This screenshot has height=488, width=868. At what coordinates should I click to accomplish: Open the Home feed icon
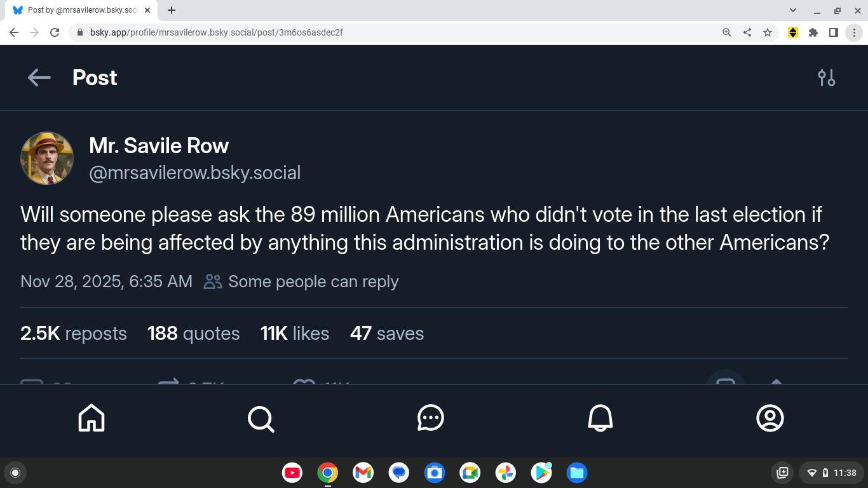pos(92,418)
